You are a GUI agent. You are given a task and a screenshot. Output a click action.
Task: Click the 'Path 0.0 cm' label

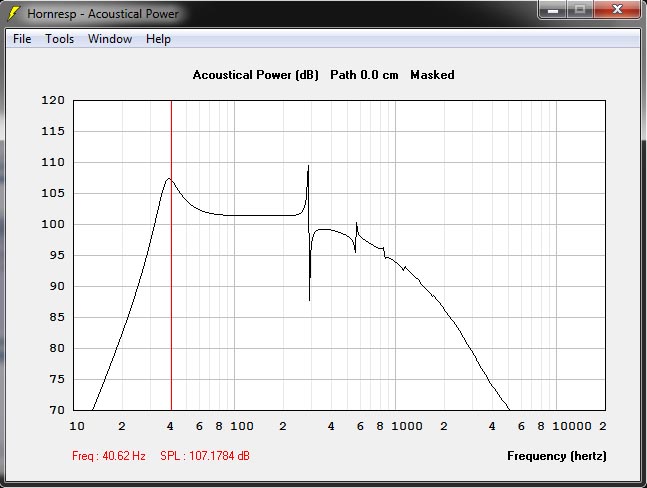coord(364,75)
